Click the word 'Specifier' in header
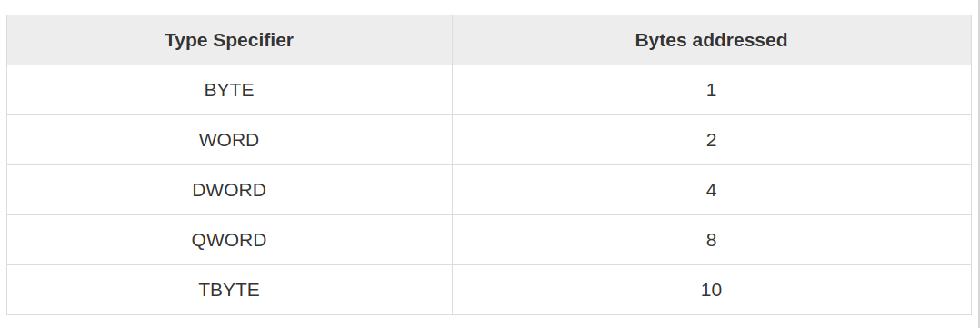980x328 pixels. (253, 41)
